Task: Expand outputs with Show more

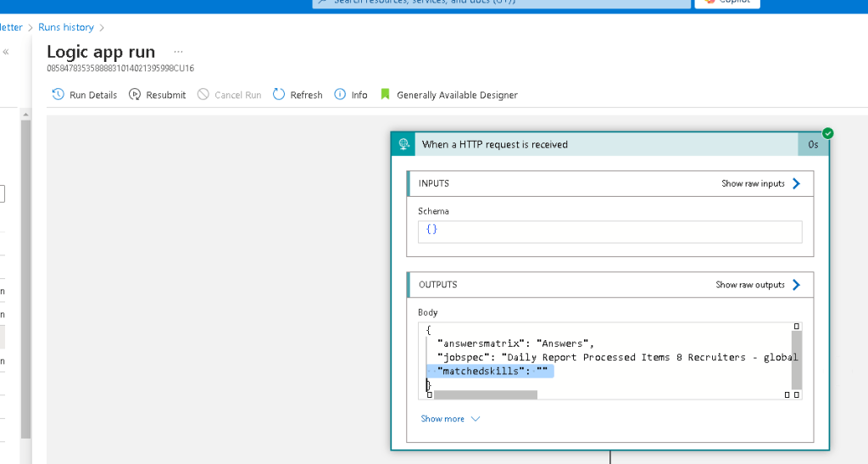Action: tap(442, 419)
